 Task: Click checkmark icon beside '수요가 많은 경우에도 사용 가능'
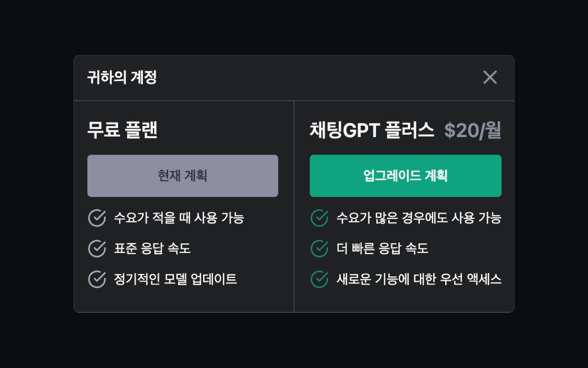pyautogui.click(x=319, y=218)
